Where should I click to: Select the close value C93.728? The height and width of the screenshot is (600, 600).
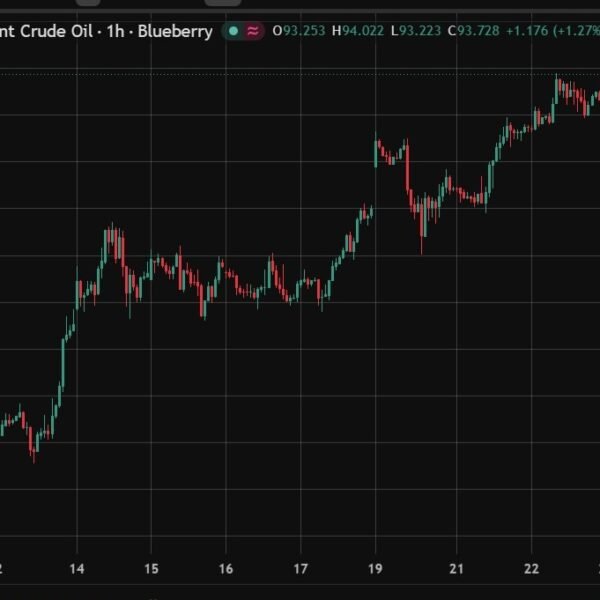tap(474, 31)
